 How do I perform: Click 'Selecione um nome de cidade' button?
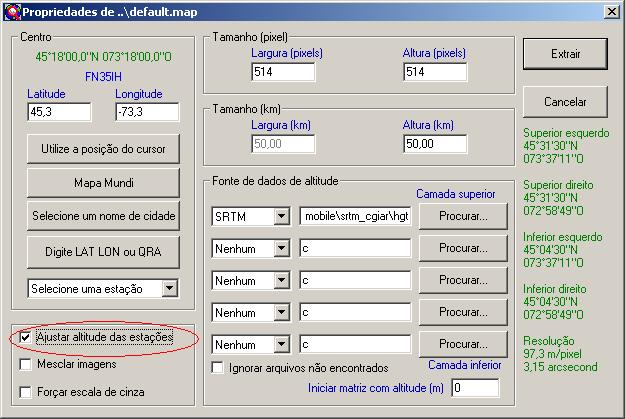point(103,216)
